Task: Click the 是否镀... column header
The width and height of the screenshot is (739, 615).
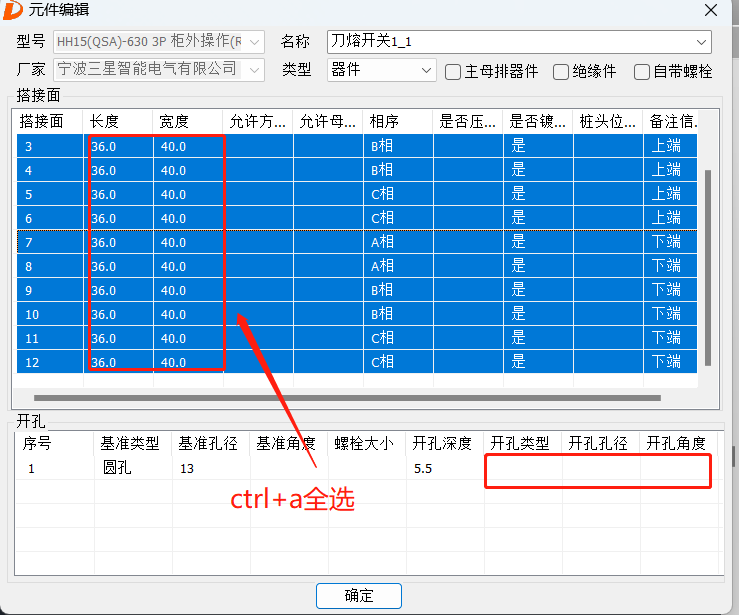Action: 537,122
